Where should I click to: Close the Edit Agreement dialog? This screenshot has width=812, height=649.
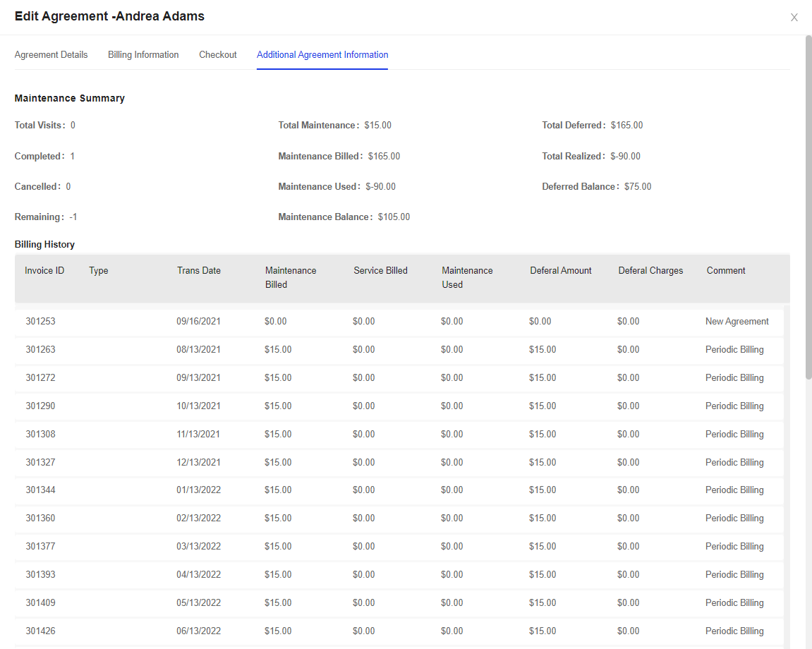click(794, 17)
